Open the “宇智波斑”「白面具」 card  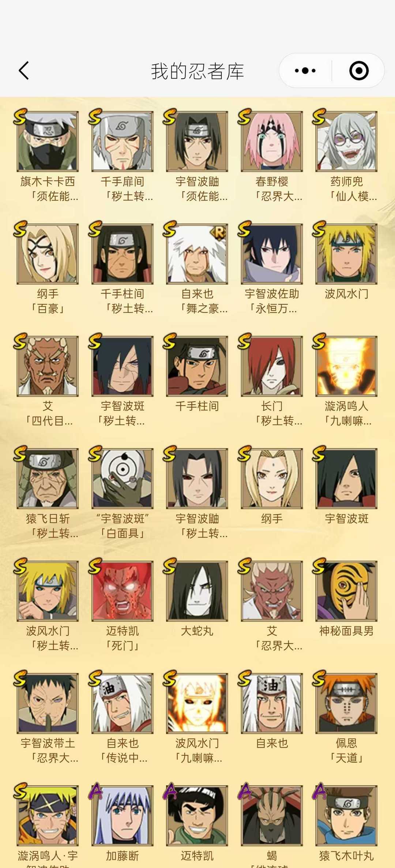pos(122,478)
